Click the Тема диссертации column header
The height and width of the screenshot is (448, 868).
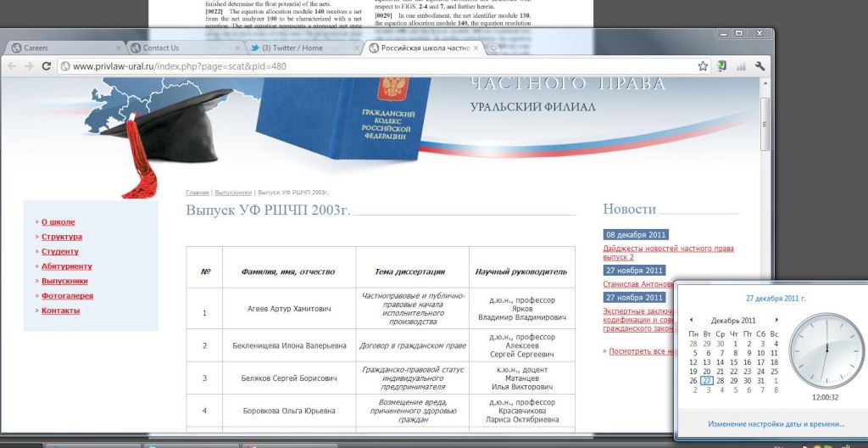409,272
